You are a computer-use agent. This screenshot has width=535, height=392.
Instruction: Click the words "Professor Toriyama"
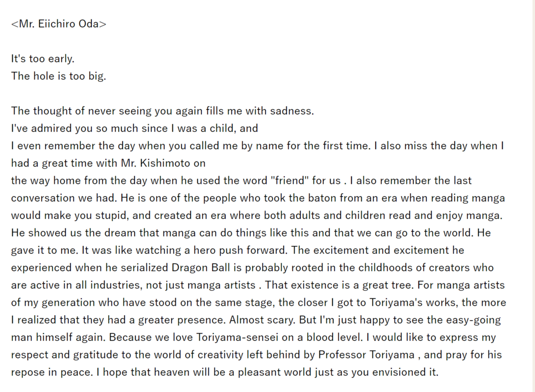pyautogui.click(x=367, y=355)
